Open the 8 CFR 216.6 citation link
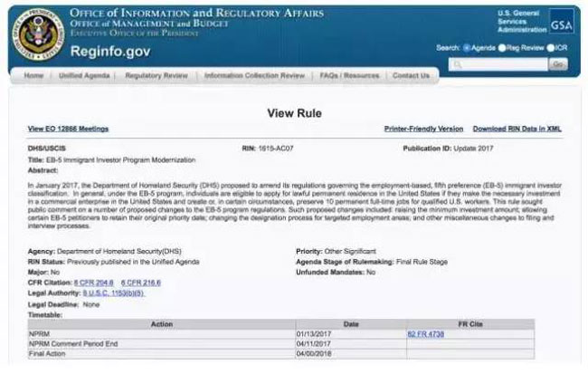Screen dimensions: 588x374 [x=140, y=283]
